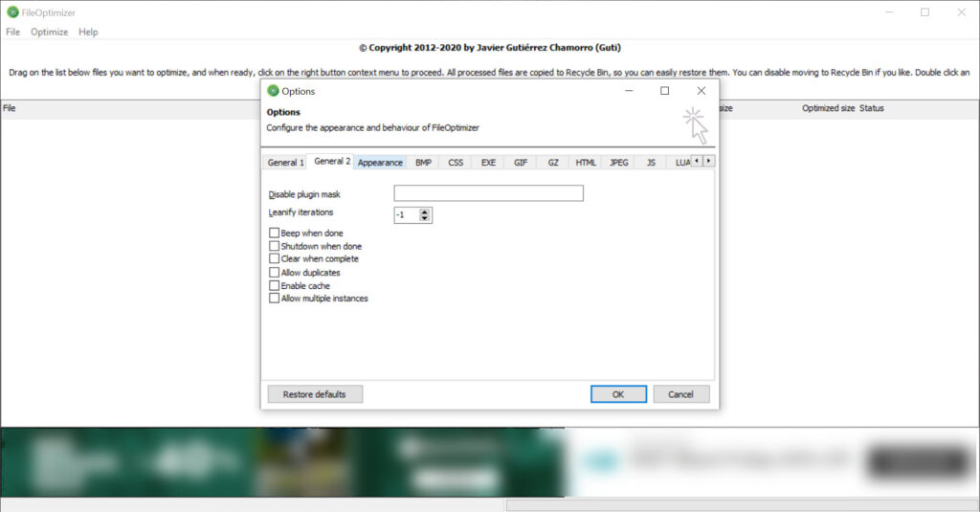
Task: Enable Shutdown when done
Action: point(274,246)
